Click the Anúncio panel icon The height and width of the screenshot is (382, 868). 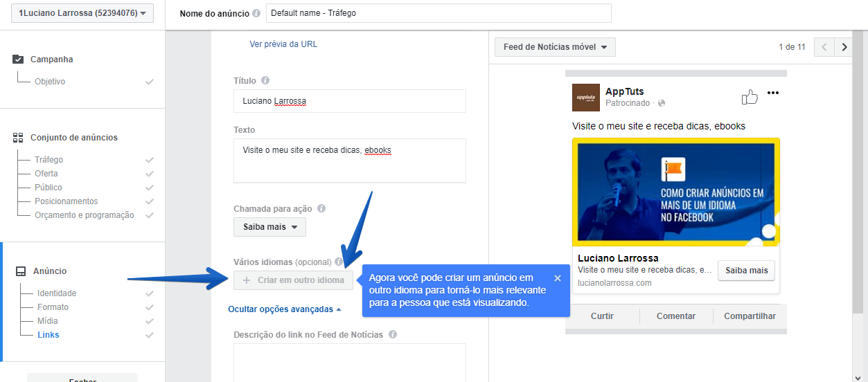click(21, 271)
